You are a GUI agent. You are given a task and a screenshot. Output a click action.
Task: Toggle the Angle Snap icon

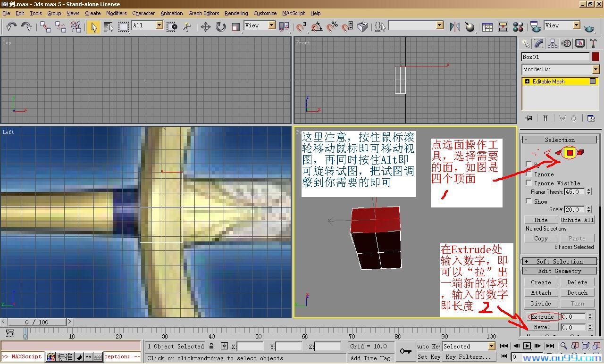pyautogui.click(x=317, y=27)
